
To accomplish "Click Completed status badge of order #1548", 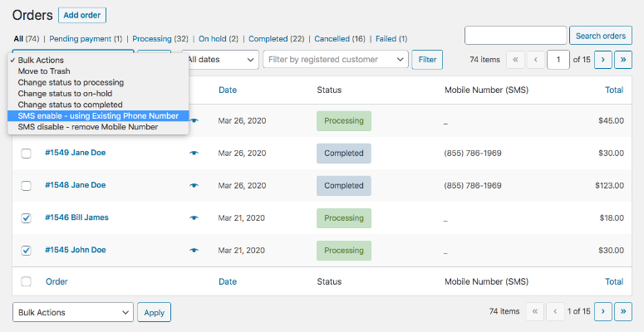I will coord(344,185).
